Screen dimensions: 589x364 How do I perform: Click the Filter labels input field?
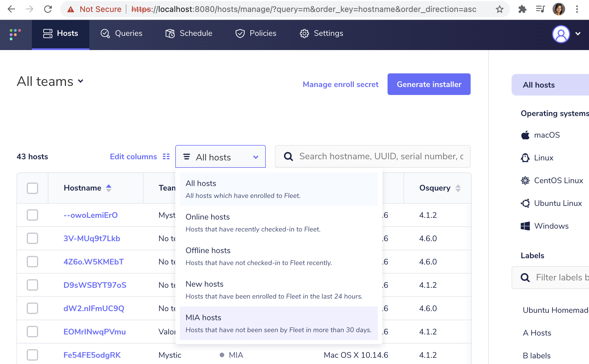click(558, 277)
